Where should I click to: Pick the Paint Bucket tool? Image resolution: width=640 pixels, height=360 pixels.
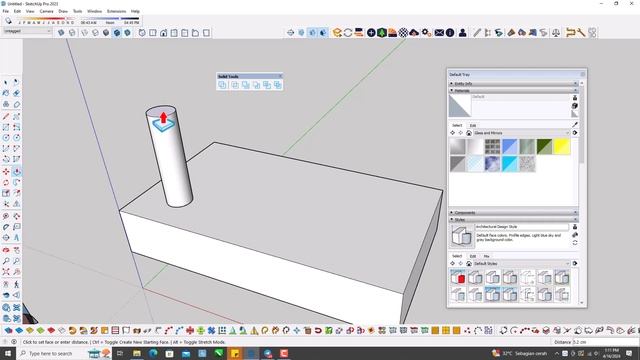tap(6, 93)
